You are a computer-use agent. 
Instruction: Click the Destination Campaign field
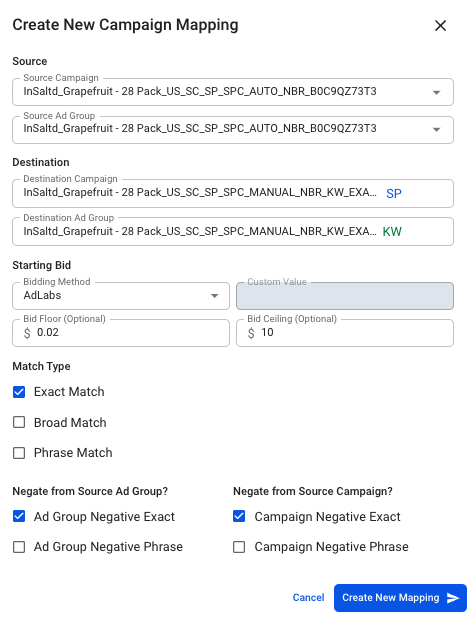(x=233, y=193)
